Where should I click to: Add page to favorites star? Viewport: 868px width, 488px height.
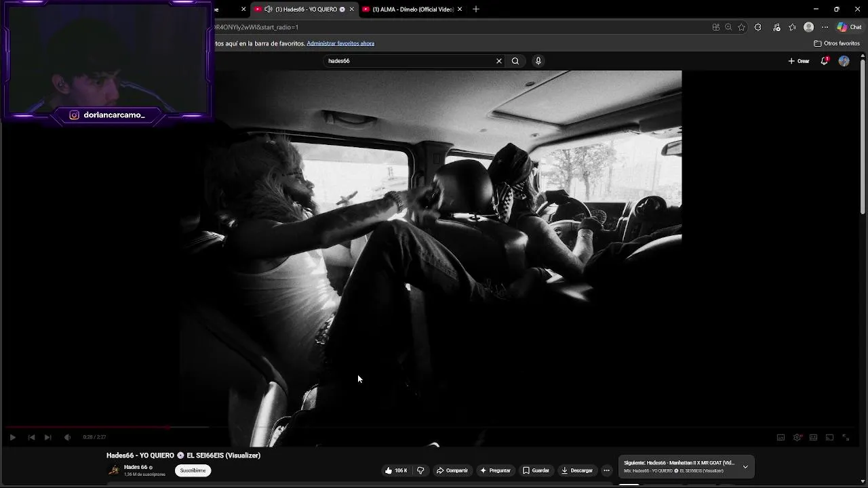[742, 27]
